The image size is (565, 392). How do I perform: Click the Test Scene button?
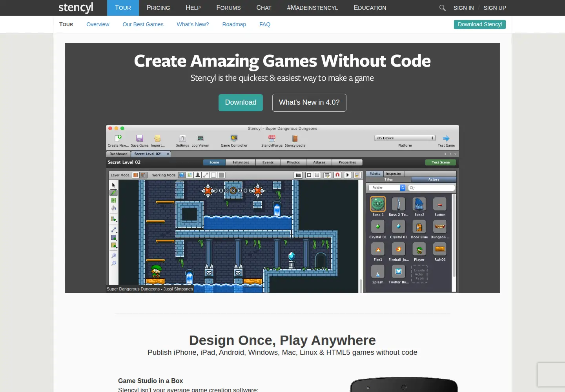click(441, 162)
